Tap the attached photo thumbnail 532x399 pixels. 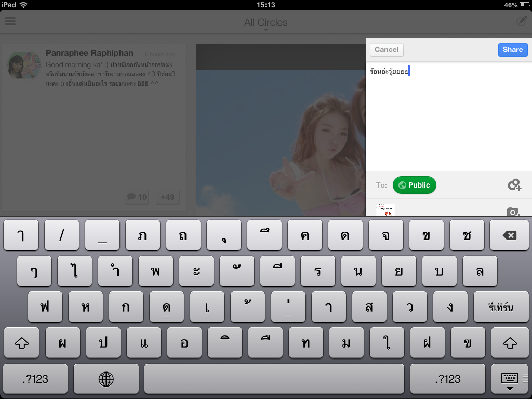coord(385,210)
